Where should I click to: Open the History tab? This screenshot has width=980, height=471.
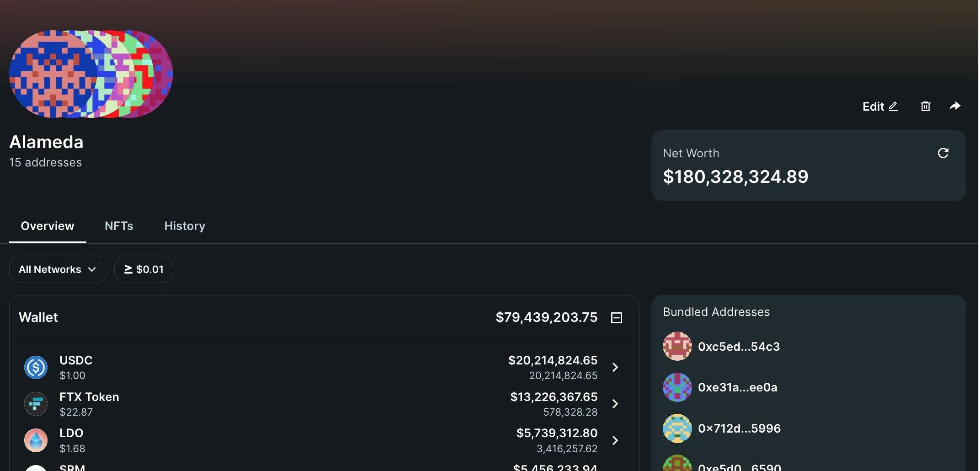pyautogui.click(x=185, y=226)
